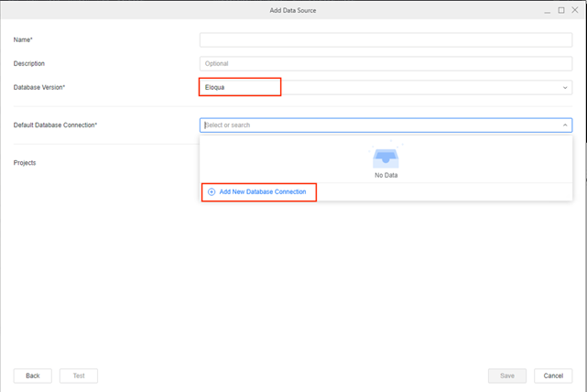
Task: Click into the optional Description field
Action: click(x=386, y=63)
